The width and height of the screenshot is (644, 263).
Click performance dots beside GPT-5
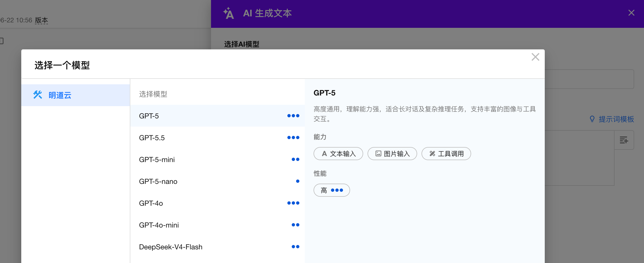tap(293, 116)
